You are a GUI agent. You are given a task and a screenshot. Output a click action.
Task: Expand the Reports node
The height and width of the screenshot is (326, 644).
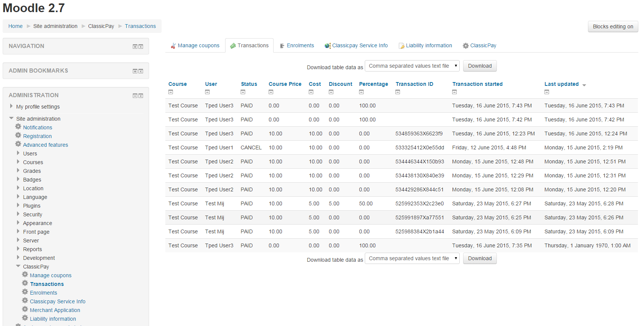[x=18, y=249]
